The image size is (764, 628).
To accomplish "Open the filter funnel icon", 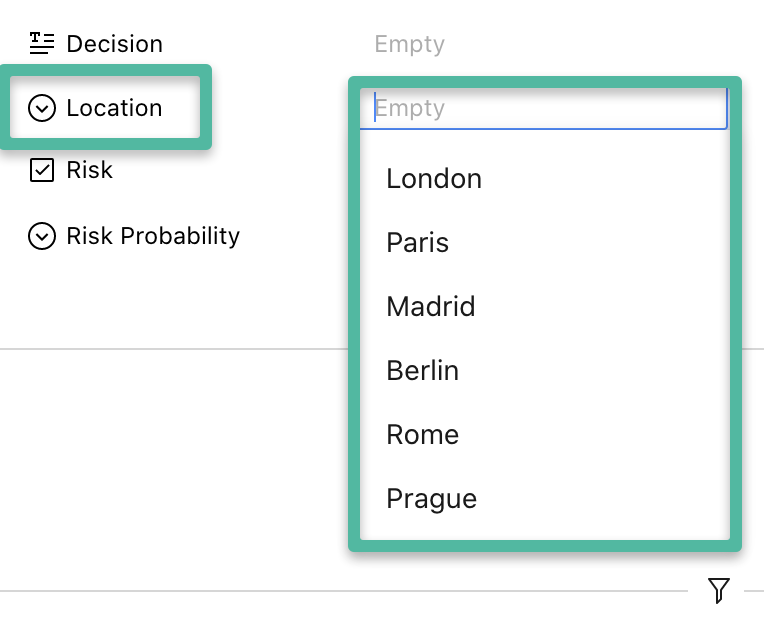I will [718, 590].
